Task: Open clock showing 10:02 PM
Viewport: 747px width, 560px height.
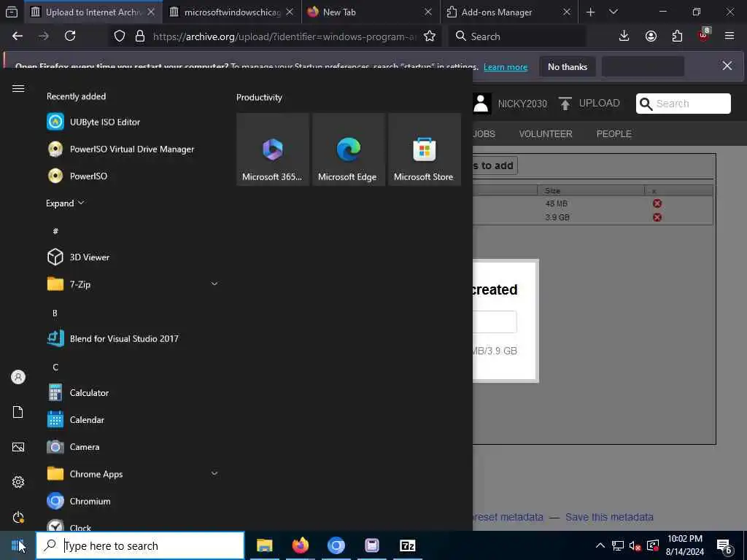Action: (684, 545)
